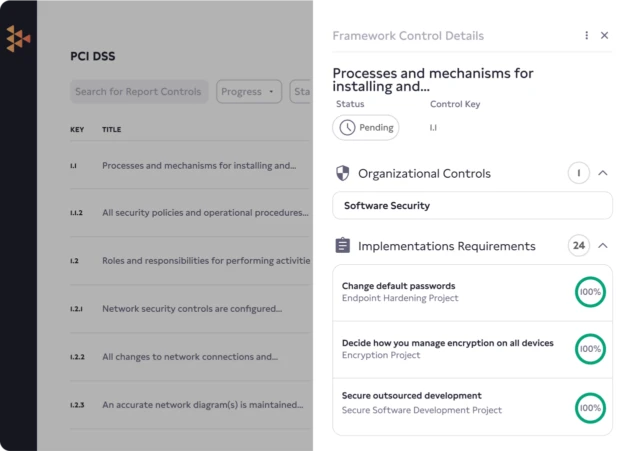Select the Decide how you manage encryption requirement

[x=450, y=349]
